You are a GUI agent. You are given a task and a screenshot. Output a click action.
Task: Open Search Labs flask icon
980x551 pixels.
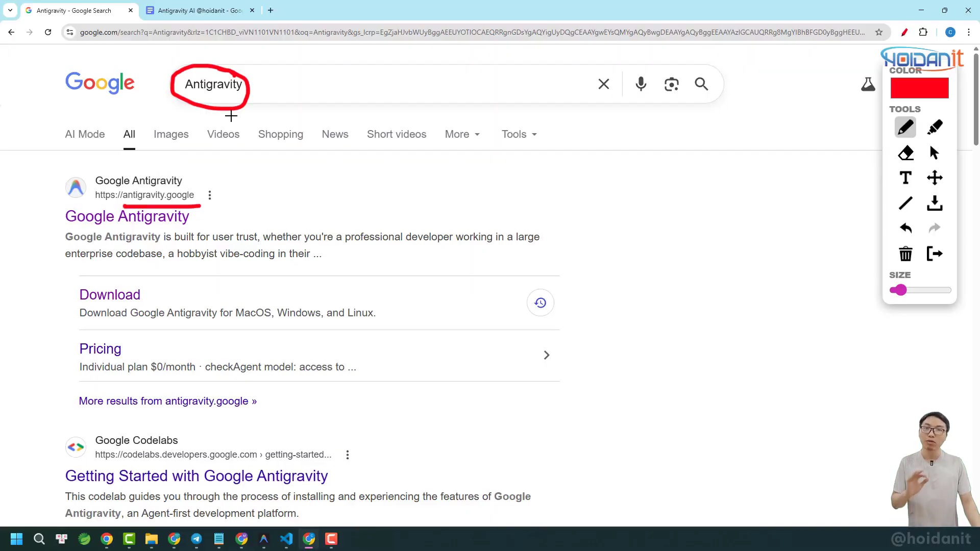[x=868, y=84]
